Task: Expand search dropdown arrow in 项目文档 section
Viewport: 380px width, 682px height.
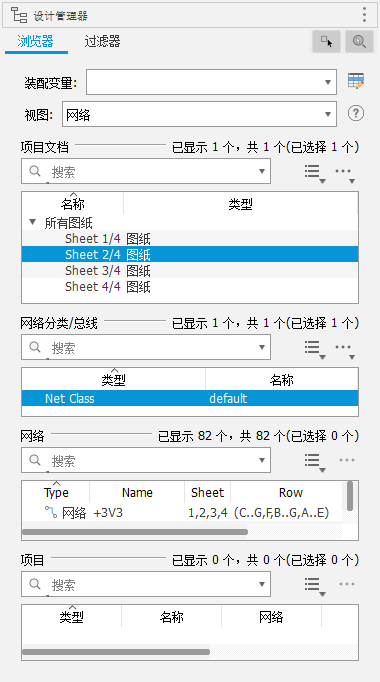Action: coord(262,171)
